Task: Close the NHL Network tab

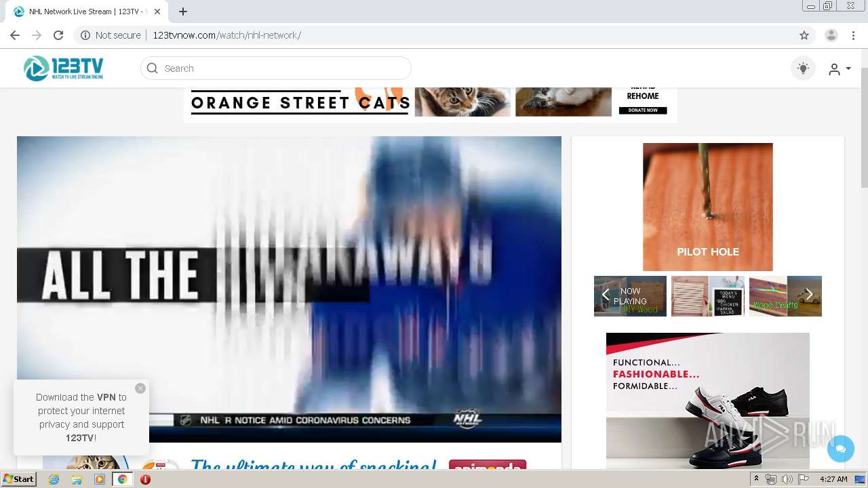Action: (158, 12)
